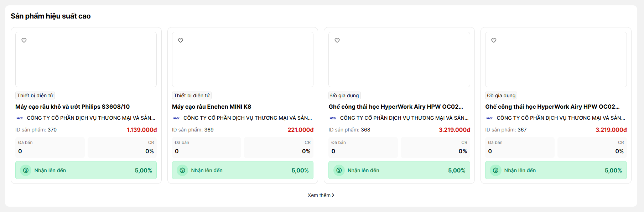Image resolution: width=644 pixels, height=212 pixels.
Task: Click company logo on product 368 card
Action: click(x=333, y=118)
